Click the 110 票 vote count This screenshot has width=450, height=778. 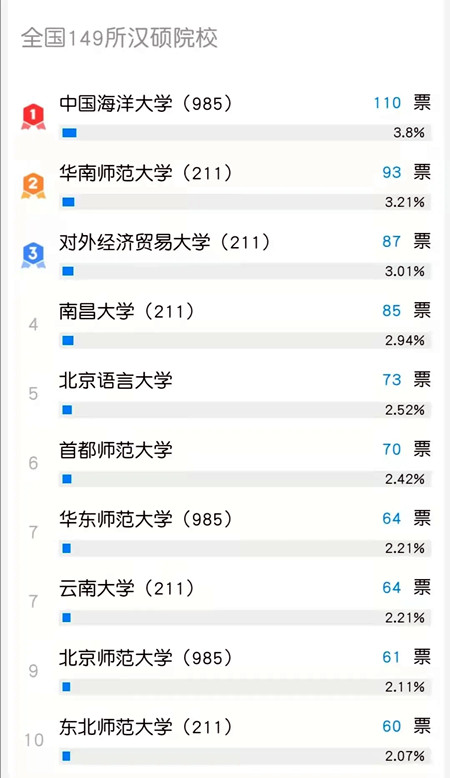[402, 103]
